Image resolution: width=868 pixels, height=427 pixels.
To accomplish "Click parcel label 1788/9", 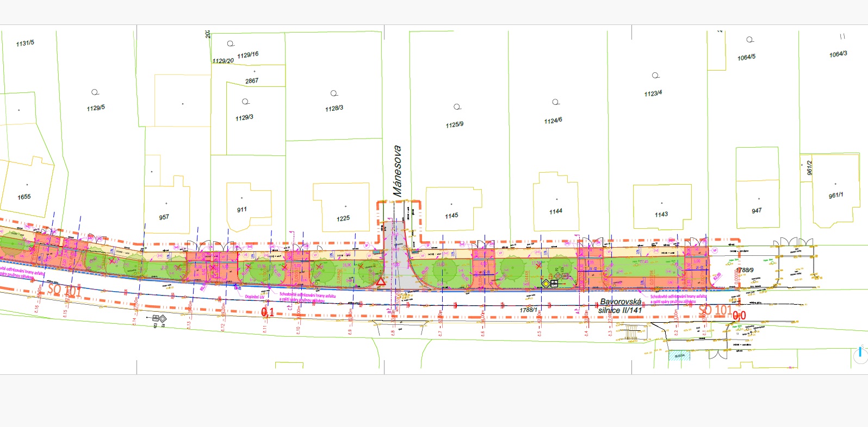I will pyautogui.click(x=745, y=270).
